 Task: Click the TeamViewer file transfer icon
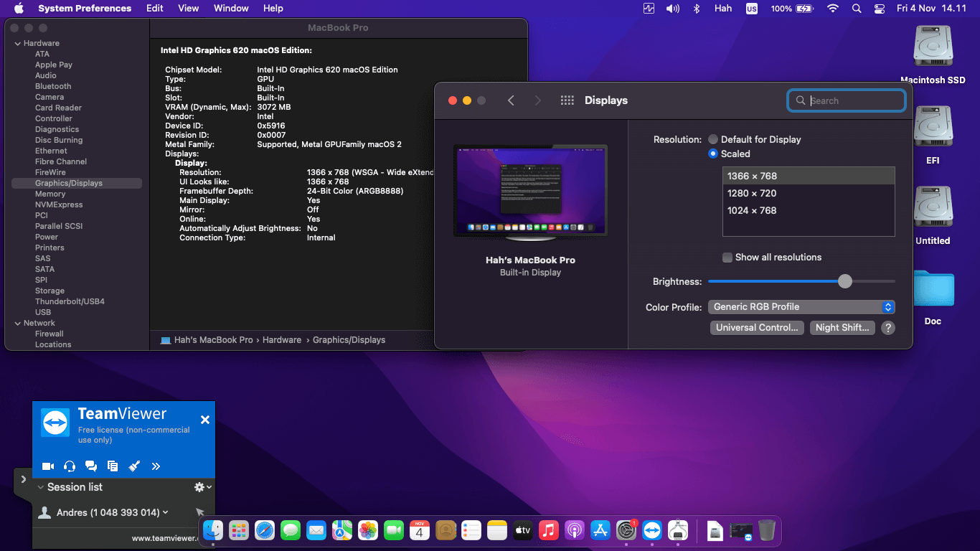(113, 466)
